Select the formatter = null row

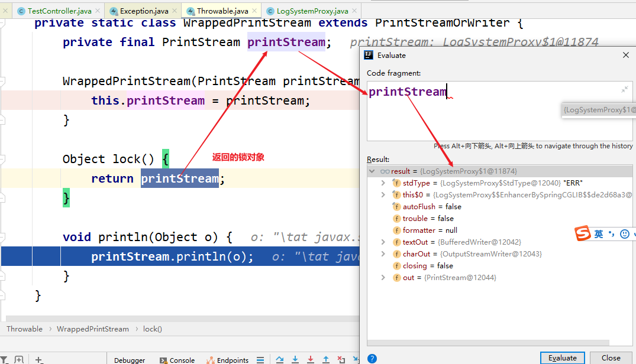(x=500, y=230)
